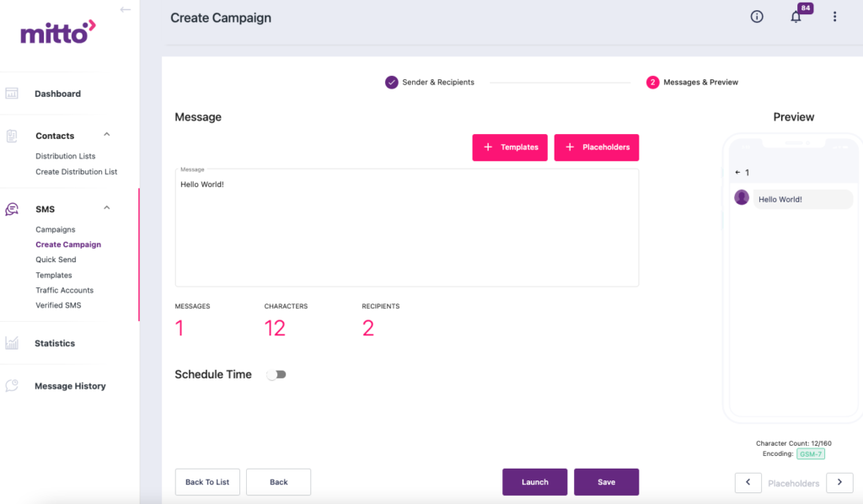Select the SMS sidebar icon
Viewport: 863px width, 504px height.
[12, 207]
